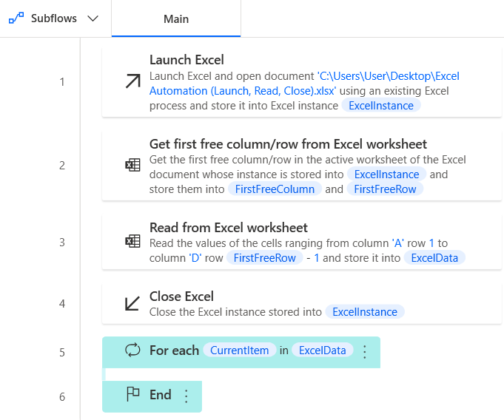The height and width of the screenshot is (420, 504).
Task: Click the End flag icon
Action: pos(133,395)
